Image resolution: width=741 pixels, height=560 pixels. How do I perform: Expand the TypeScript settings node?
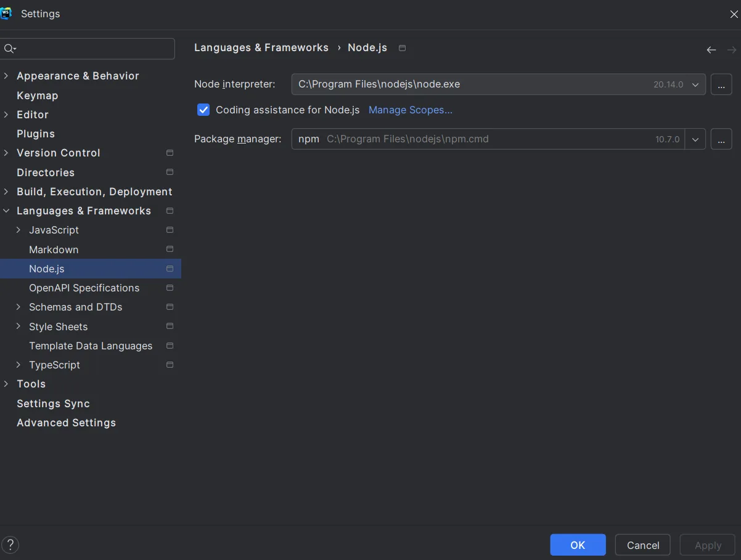18,365
